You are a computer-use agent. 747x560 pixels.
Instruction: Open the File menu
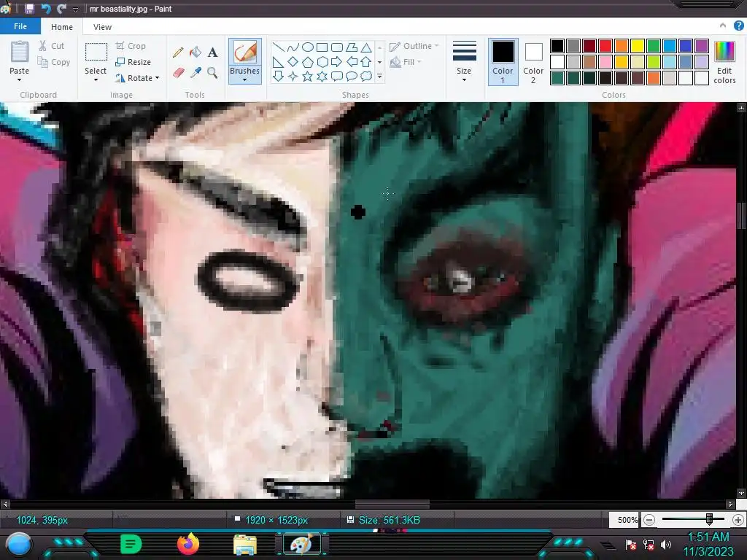[20, 26]
